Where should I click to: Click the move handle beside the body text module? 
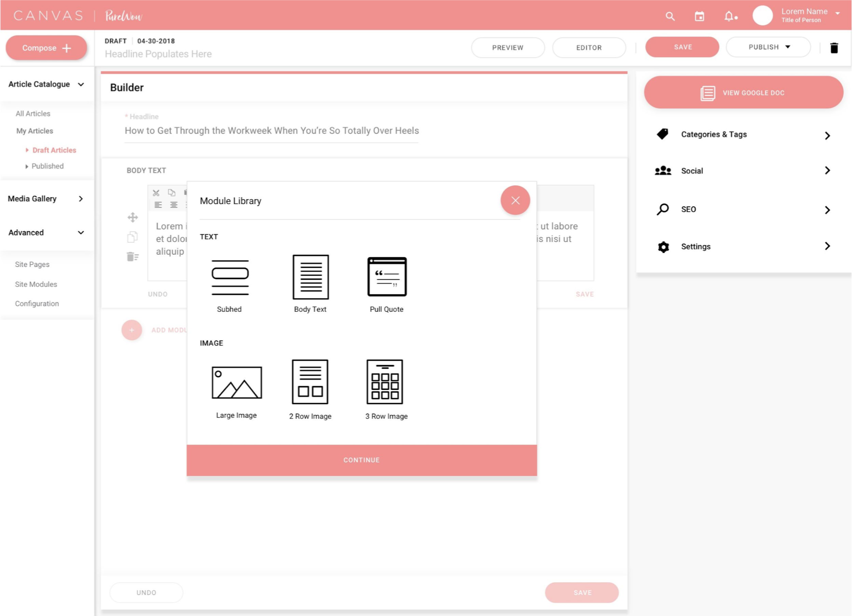[133, 217]
